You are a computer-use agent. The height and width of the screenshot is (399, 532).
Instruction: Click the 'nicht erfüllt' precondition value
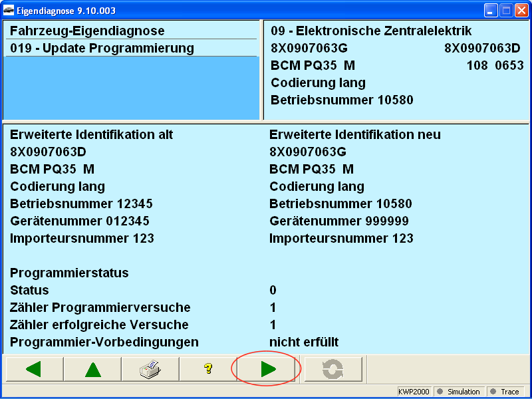[304, 342]
